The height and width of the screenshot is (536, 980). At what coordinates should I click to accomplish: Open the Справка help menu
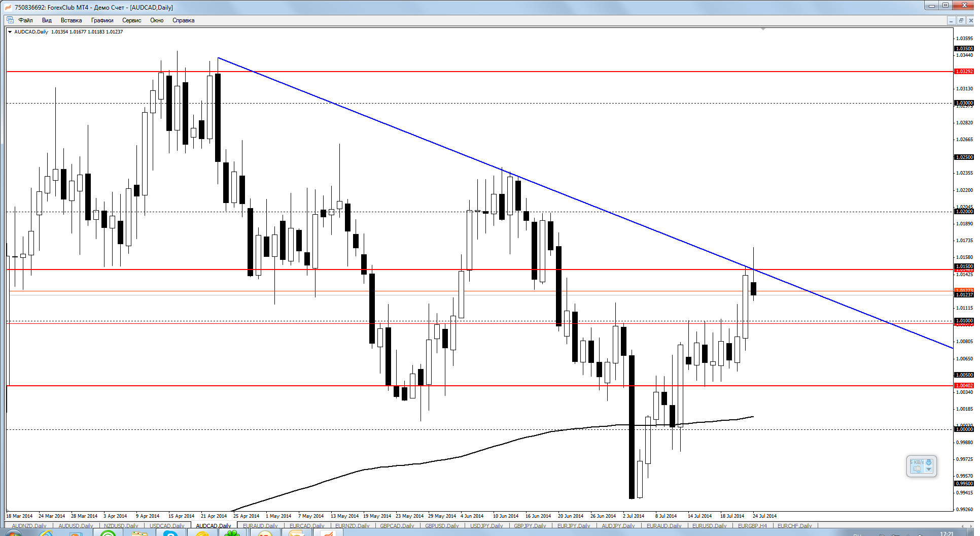[x=183, y=20]
